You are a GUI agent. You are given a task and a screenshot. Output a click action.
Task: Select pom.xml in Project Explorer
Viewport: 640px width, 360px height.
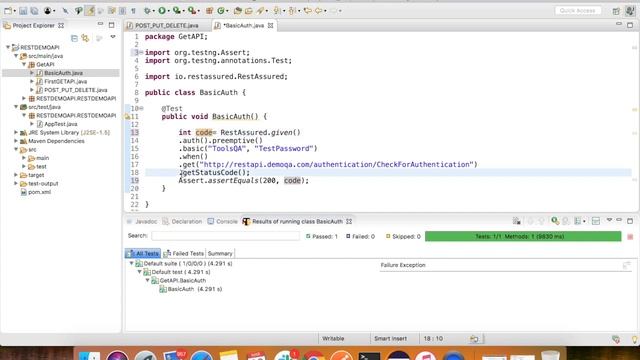pyautogui.click(x=39, y=192)
